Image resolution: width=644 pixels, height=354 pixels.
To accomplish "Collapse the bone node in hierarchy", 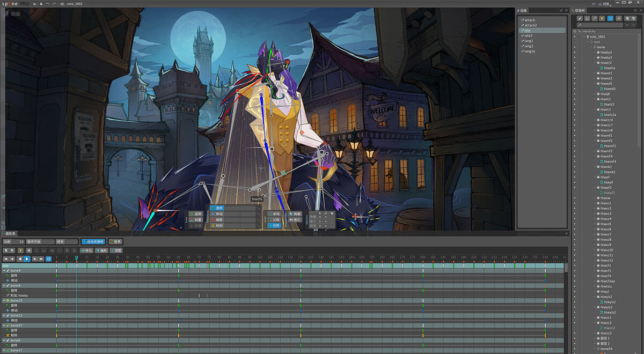I will pyautogui.click(x=592, y=47).
